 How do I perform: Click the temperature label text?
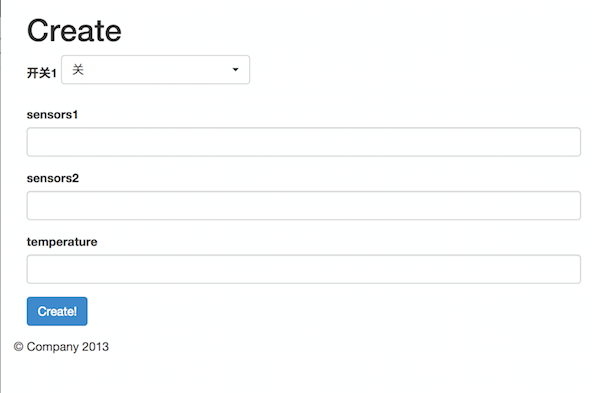(x=62, y=242)
